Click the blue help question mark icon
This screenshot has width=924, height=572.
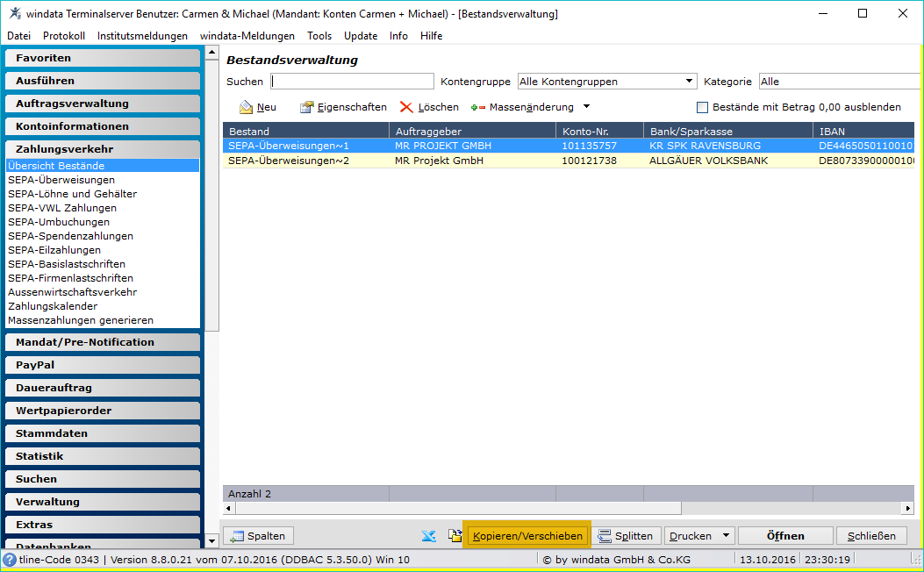click(10, 560)
